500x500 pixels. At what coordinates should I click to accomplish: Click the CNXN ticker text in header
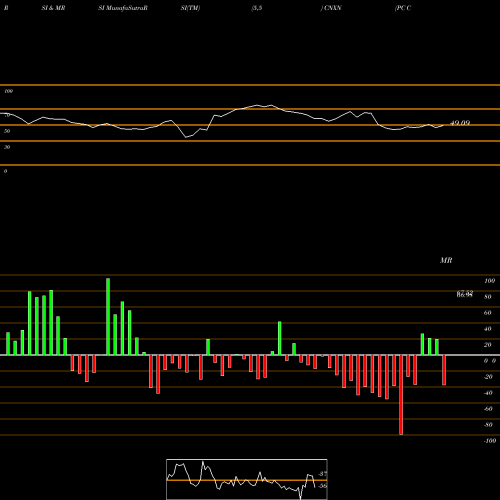333,8
